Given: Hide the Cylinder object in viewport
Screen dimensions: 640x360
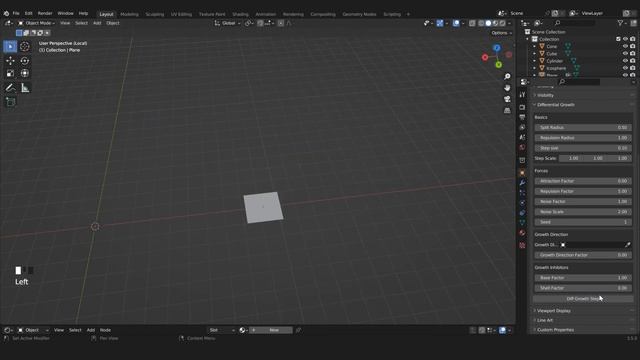Looking at the screenshot, I should (625, 61).
